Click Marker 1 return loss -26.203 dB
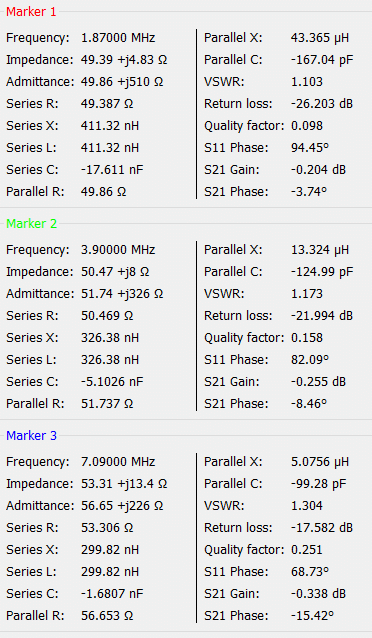 (x=322, y=104)
